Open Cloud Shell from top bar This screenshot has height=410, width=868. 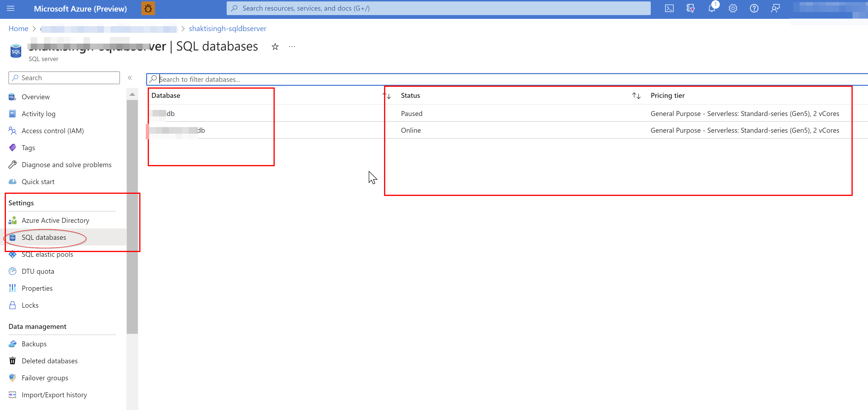[x=669, y=8]
